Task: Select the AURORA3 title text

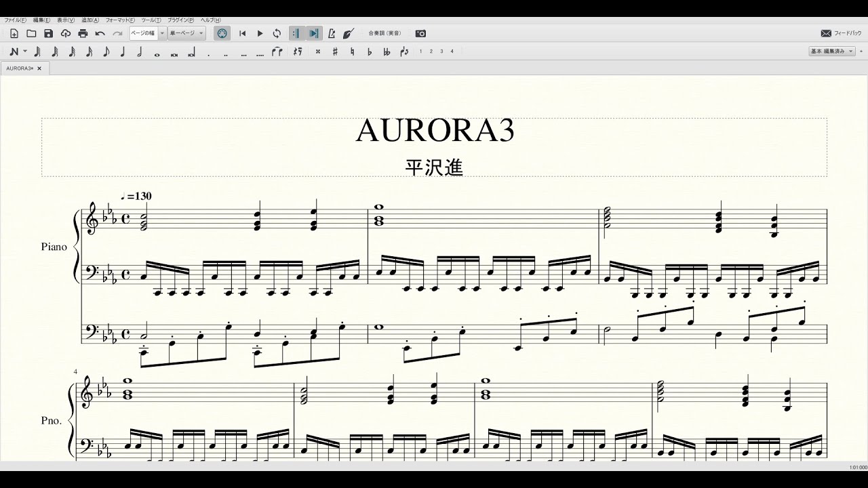Action: (435, 131)
